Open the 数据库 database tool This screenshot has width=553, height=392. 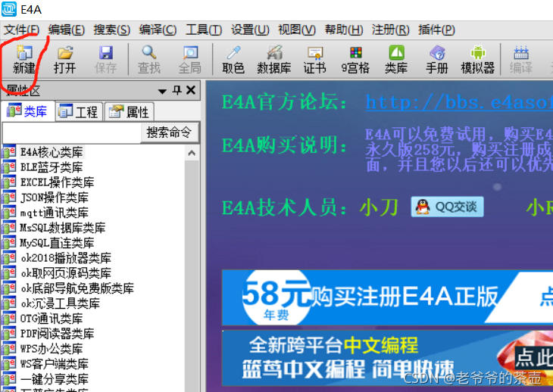click(274, 60)
